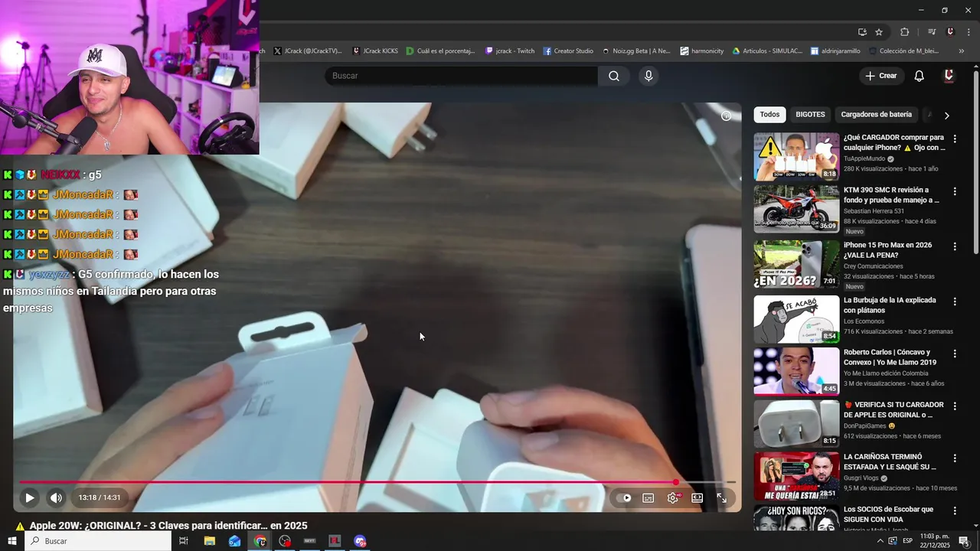Open the Outlook taskbar icon
Image resolution: width=980 pixels, height=551 pixels.
pos(234,541)
